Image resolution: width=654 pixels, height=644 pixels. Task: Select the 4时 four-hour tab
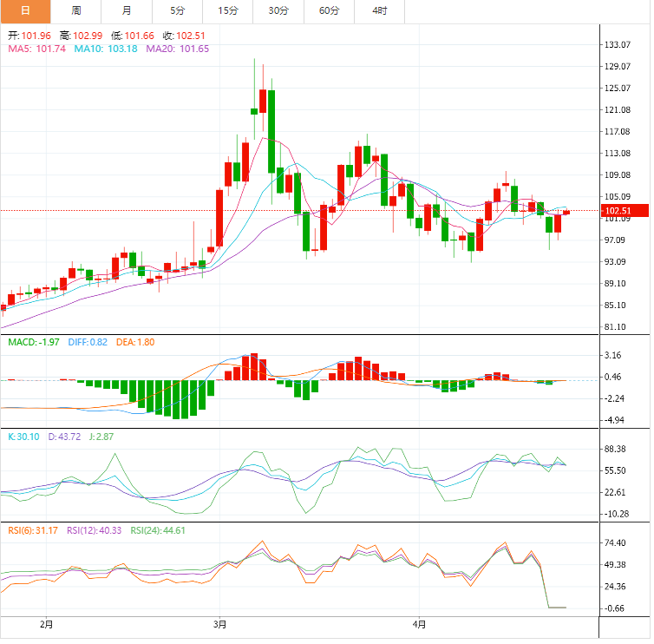tap(380, 11)
